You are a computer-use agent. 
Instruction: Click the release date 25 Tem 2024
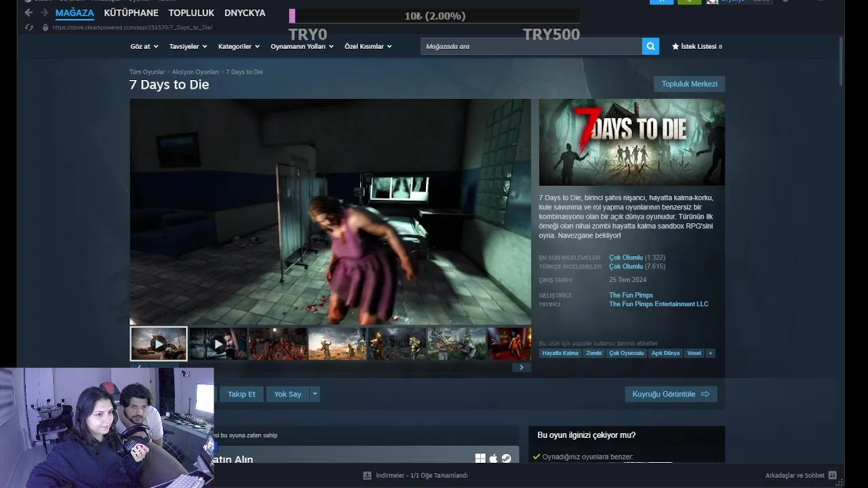pos(627,280)
